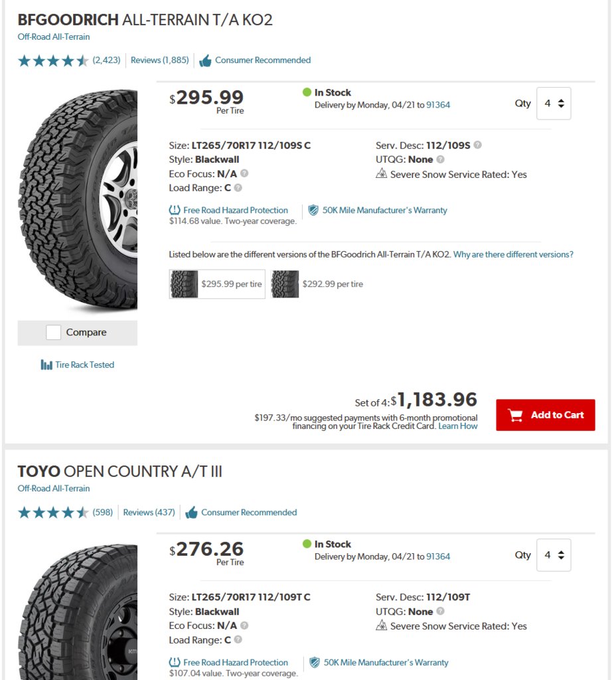616x680 pixels.
Task: Check the Compare box for BFGoodrich KO2
Action: [53, 332]
